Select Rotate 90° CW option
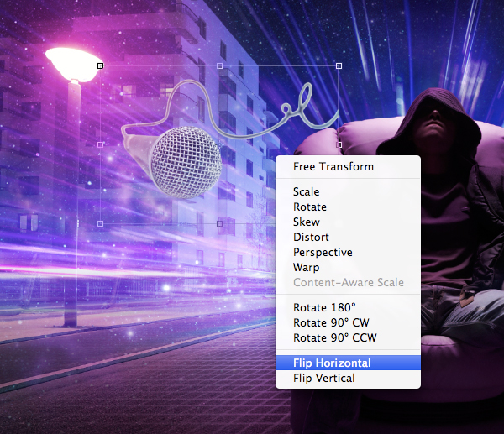504x434 pixels. (x=331, y=323)
